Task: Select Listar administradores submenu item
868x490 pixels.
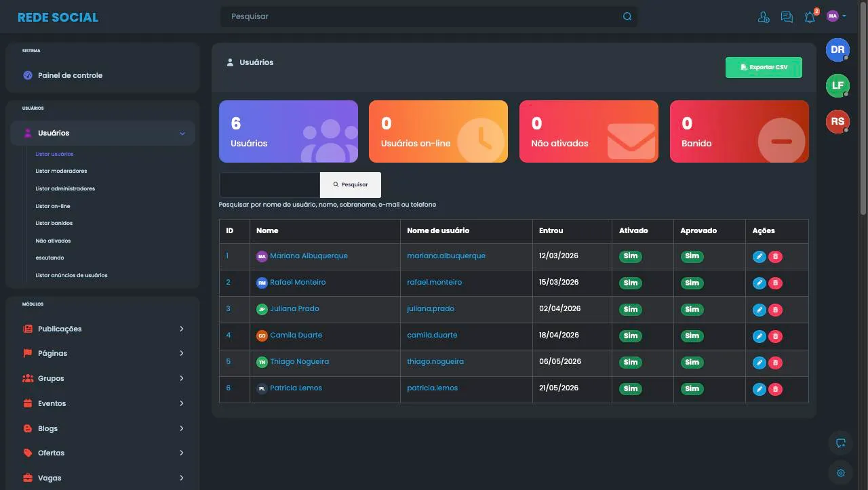Action: [x=65, y=188]
